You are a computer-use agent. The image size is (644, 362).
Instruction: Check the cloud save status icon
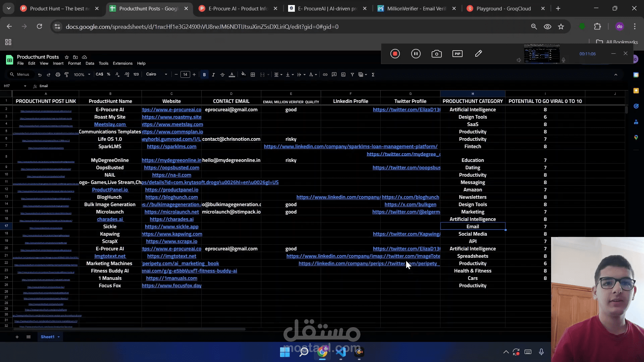coord(85,57)
